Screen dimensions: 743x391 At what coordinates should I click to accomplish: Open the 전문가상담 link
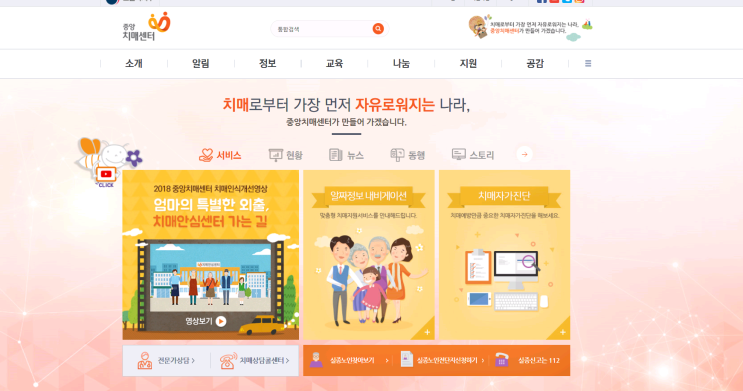[x=166, y=361]
